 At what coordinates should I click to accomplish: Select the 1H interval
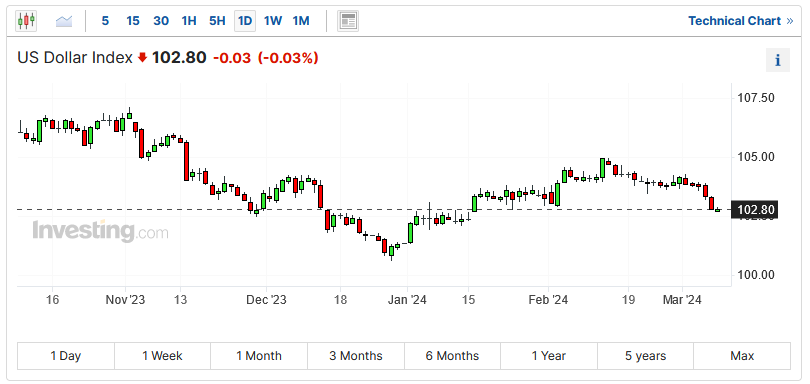tap(189, 21)
